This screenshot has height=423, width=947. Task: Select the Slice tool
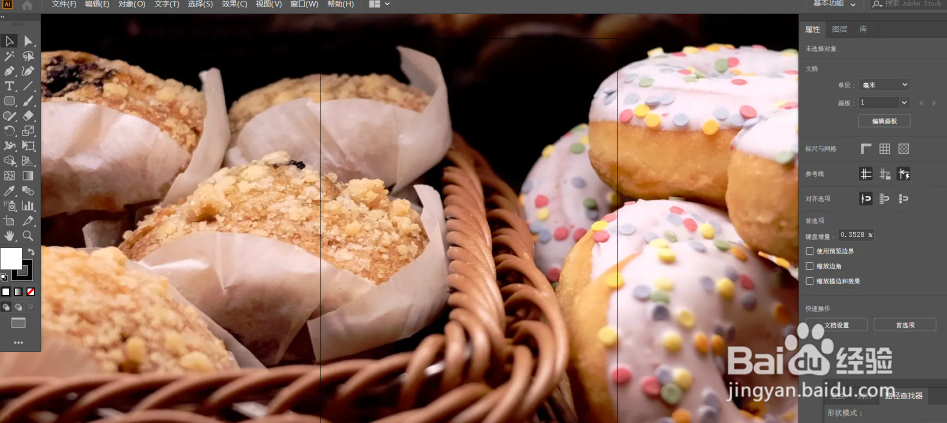pos(28,221)
